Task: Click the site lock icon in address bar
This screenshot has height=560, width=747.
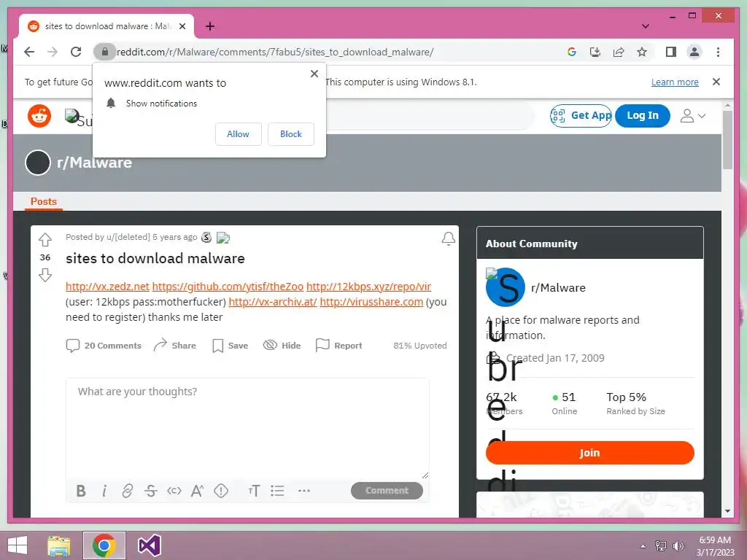Action: (105, 52)
